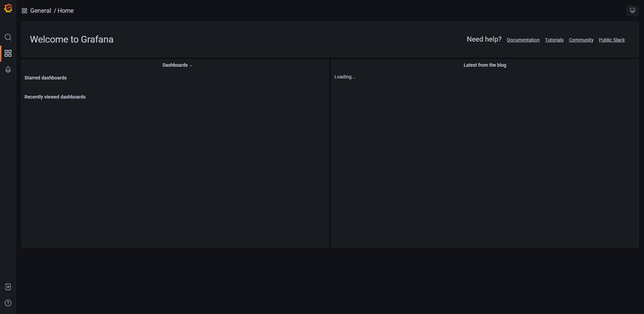
Task: Open the Help question mark icon
Action: coord(8,303)
